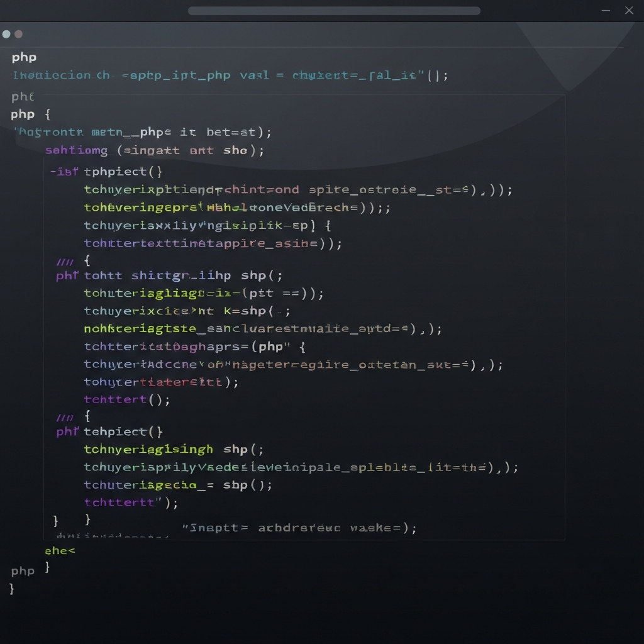Image resolution: width=644 pixels, height=644 pixels.
Task: Click the "tchttert();" line
Action: 126,399
